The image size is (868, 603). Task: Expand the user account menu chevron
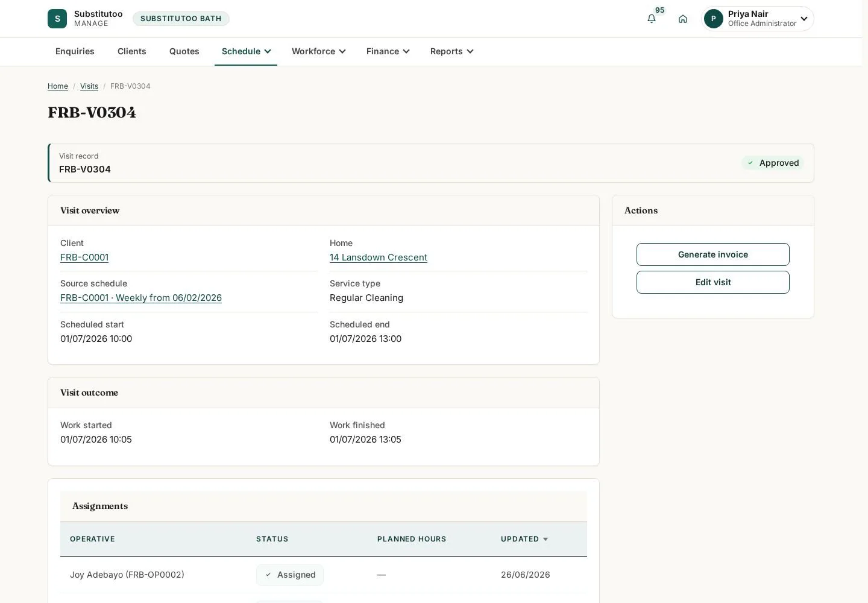pyautogui.click(x=804, y=19)
